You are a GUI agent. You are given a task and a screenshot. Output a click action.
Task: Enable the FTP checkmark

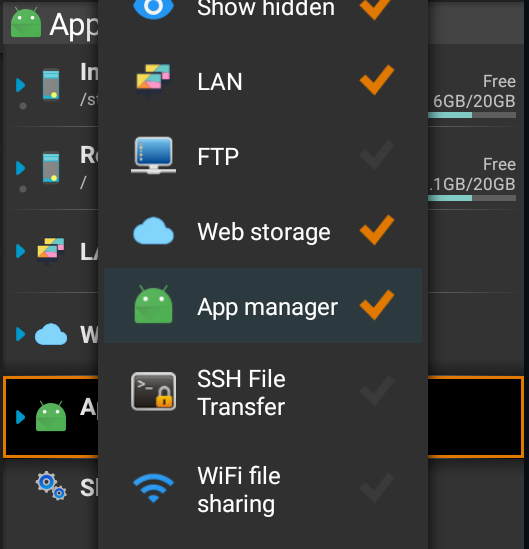377,155
